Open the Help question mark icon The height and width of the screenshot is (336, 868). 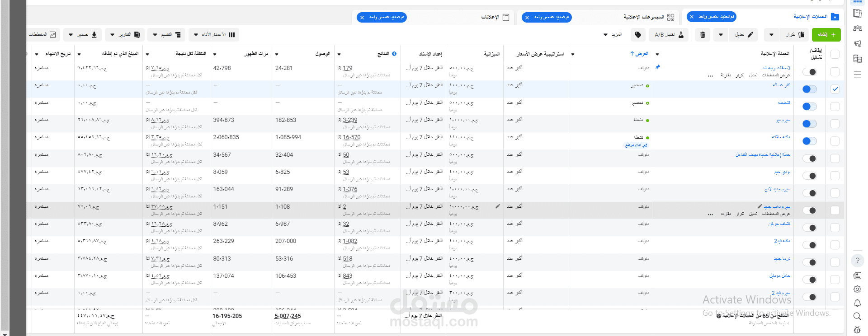click(857, 261)
